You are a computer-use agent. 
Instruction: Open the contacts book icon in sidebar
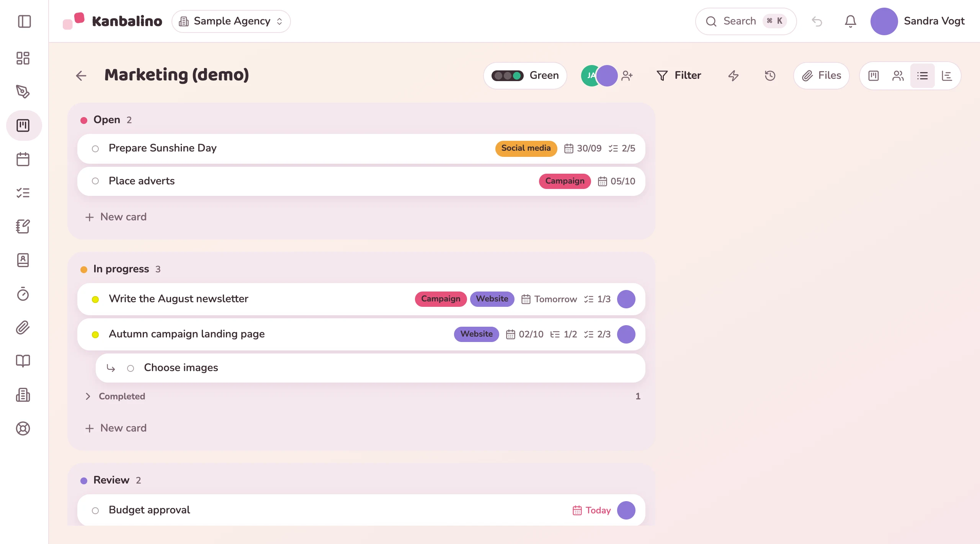pos(23,260)
